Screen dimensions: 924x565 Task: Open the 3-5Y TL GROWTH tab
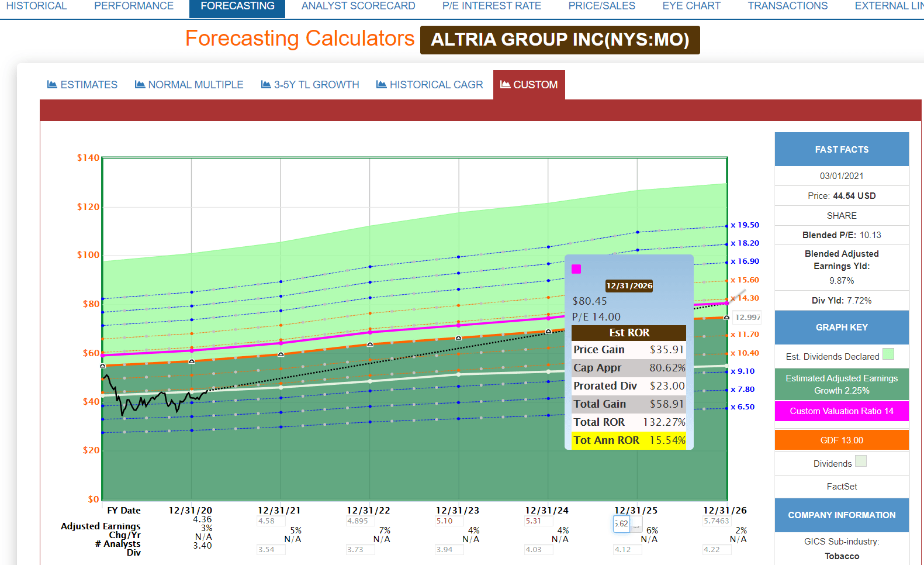tap(310, 85)
